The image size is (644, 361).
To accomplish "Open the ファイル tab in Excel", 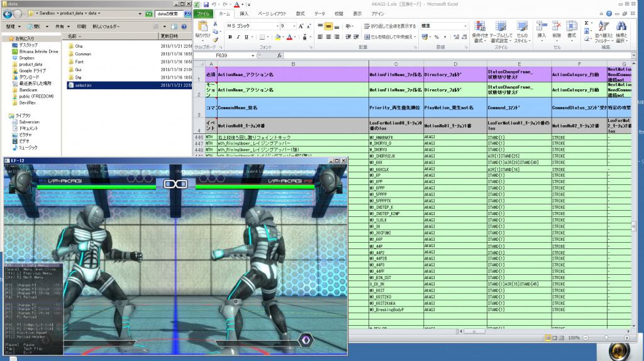I will (203, 13).
